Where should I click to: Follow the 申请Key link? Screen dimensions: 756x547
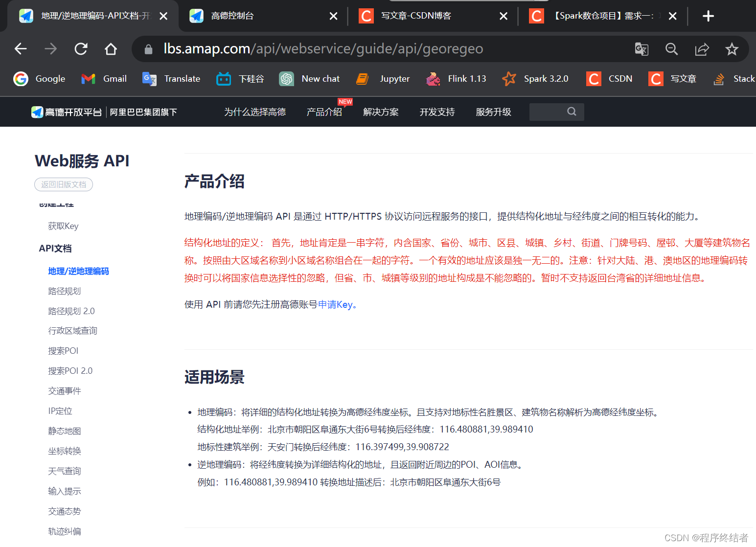point(335,305)
